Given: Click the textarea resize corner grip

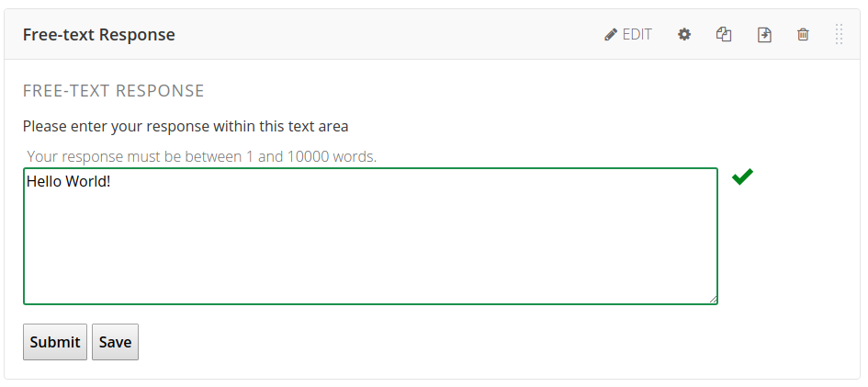Looking at the screenshot, I should (713, 299).
